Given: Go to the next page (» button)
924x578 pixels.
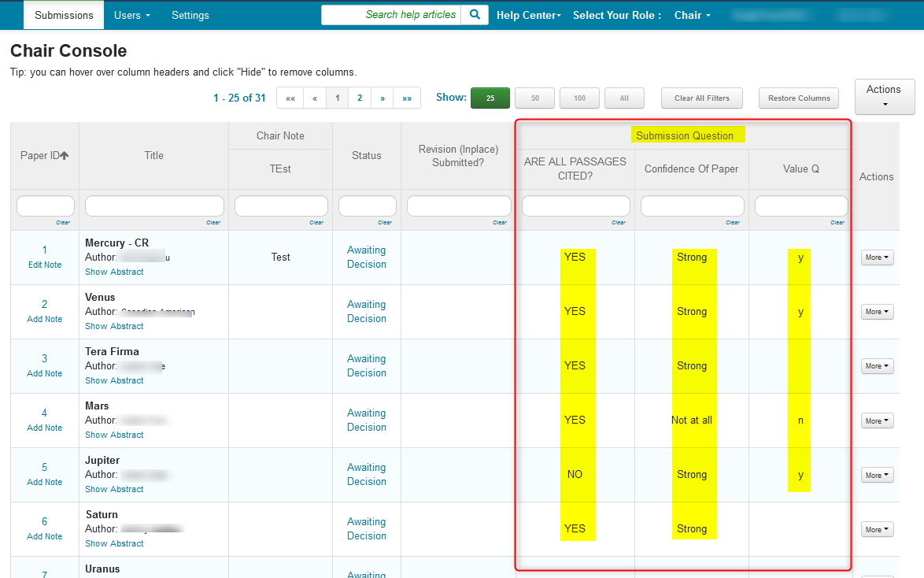Looking at the screenshot, I should coord(383,98).
